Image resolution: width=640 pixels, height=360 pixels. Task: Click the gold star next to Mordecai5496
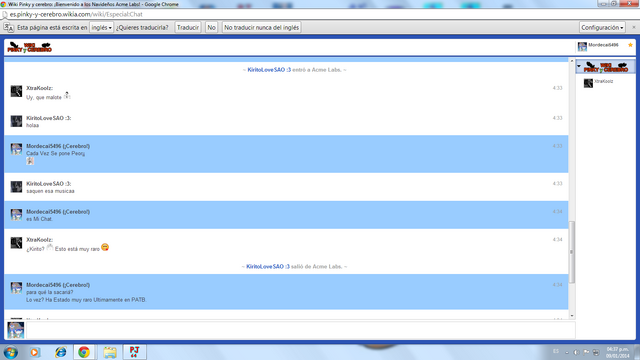[630, 45]
